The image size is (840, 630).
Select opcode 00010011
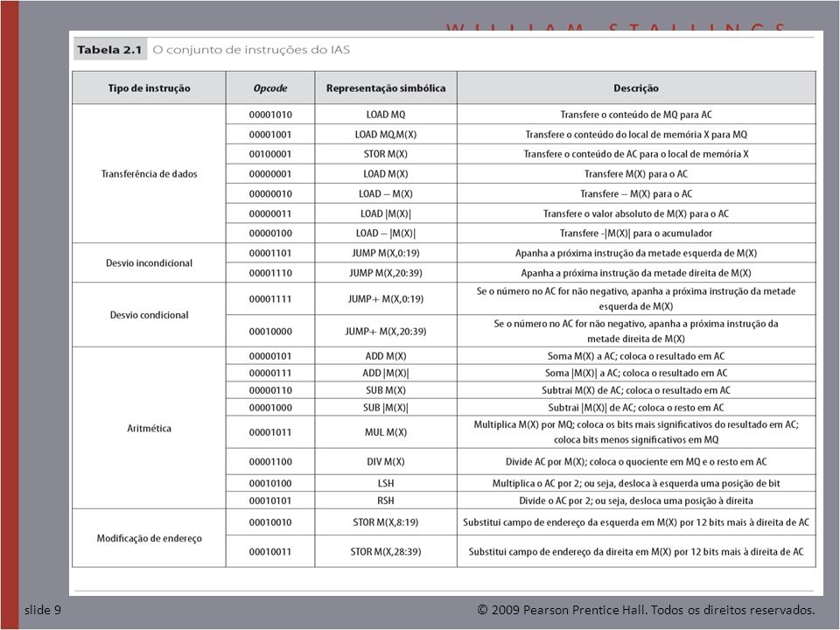pyautogui.click(x=270, y=552)
